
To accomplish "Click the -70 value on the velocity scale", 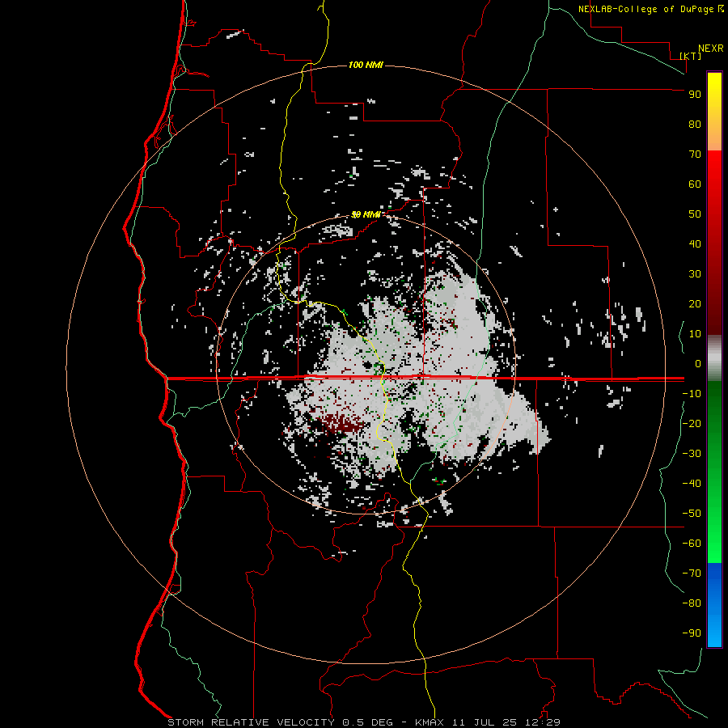I will pos(692,574).
